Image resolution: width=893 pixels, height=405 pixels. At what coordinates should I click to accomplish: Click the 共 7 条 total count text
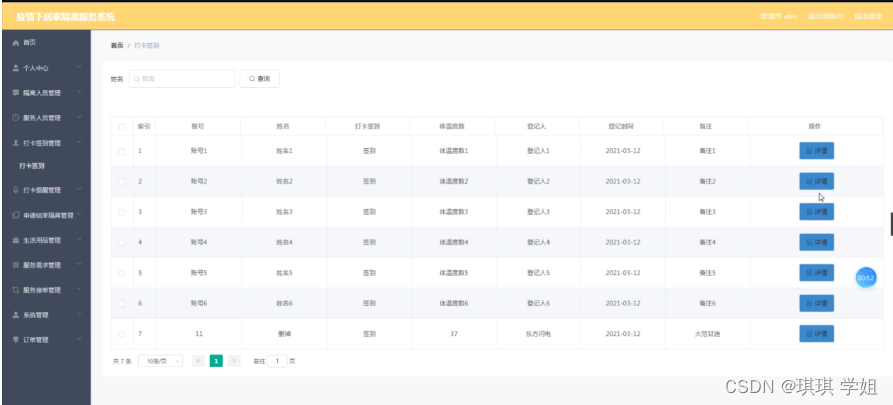coord(122,361)
